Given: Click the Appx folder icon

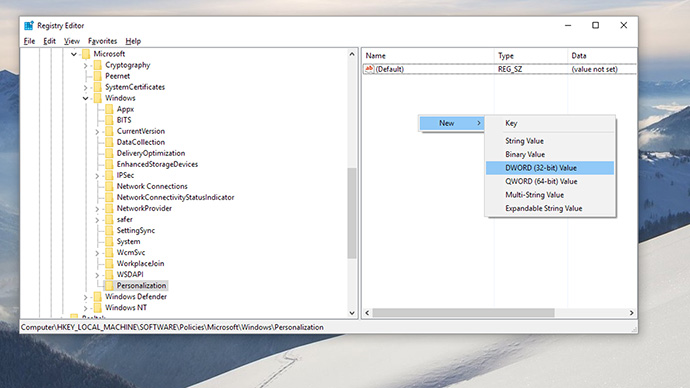Looking at the screenshot, I should (110, 109).
